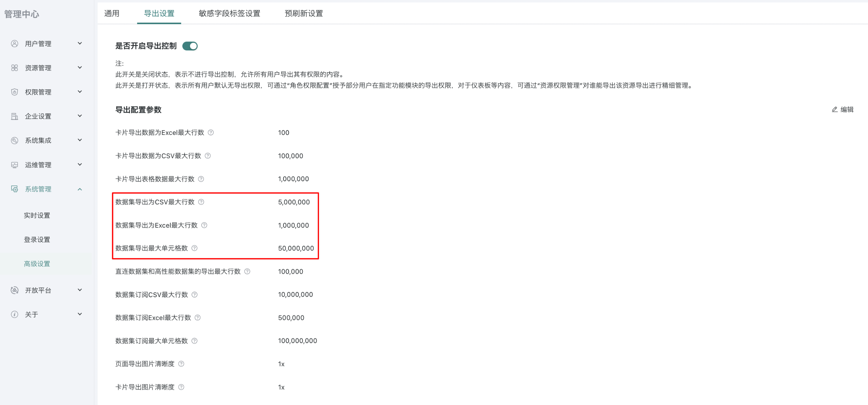
Task: Click help icon beside 数据集导出最大单元格数
Action: [x=195, y=248]
